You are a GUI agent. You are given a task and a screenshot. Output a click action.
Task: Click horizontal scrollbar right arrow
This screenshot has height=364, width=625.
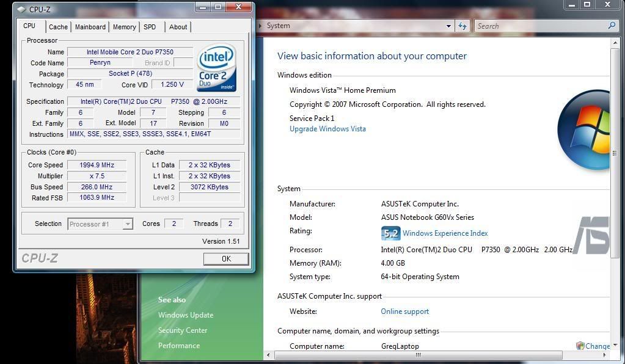(x=605, y=355)
